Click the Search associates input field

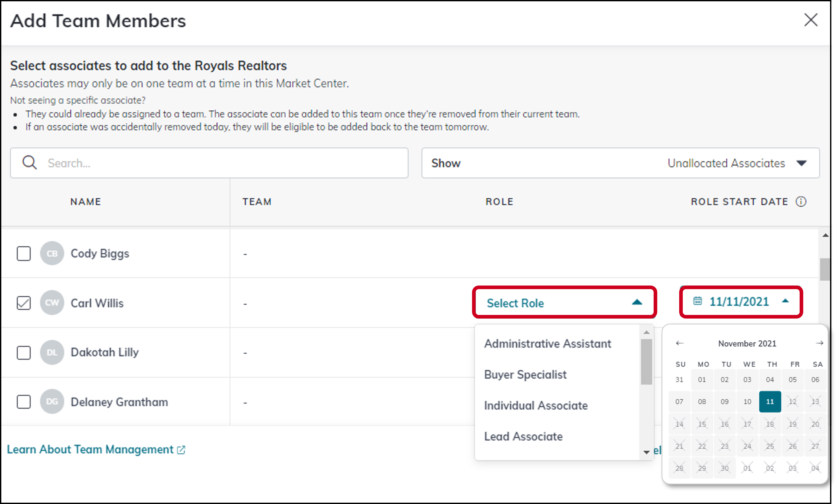[209, 163]
